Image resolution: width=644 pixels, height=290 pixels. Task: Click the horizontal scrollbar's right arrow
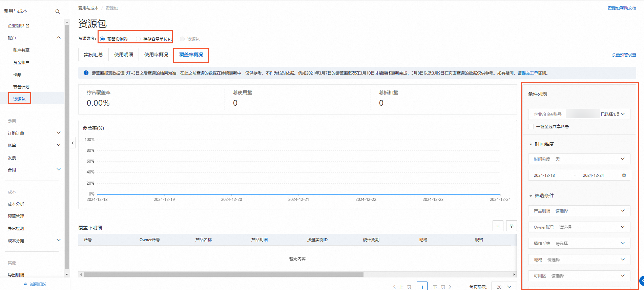tap(514, 274)
